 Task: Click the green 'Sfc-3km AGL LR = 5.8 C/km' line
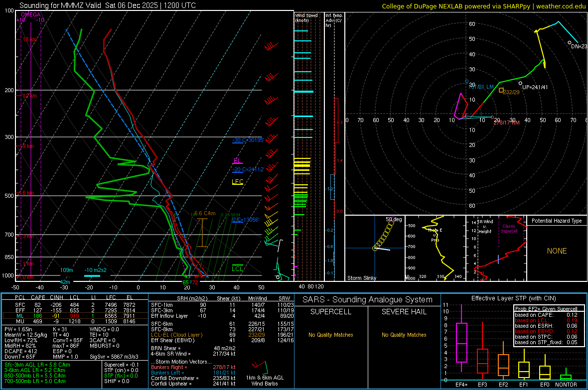(37, 365)
